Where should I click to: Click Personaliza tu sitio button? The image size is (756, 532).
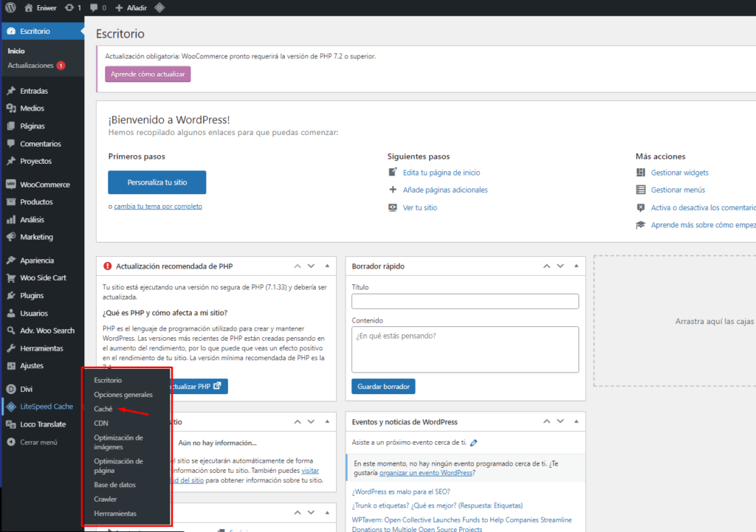pos(157,183)
